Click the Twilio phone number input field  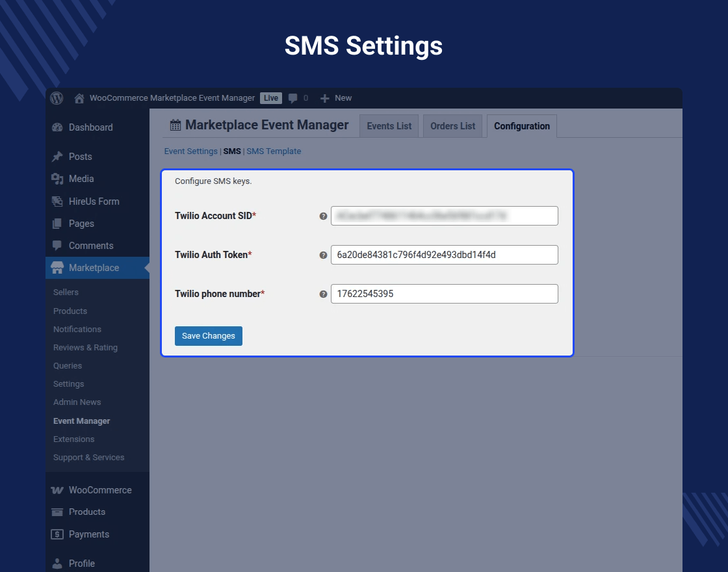tap(444, 294)
